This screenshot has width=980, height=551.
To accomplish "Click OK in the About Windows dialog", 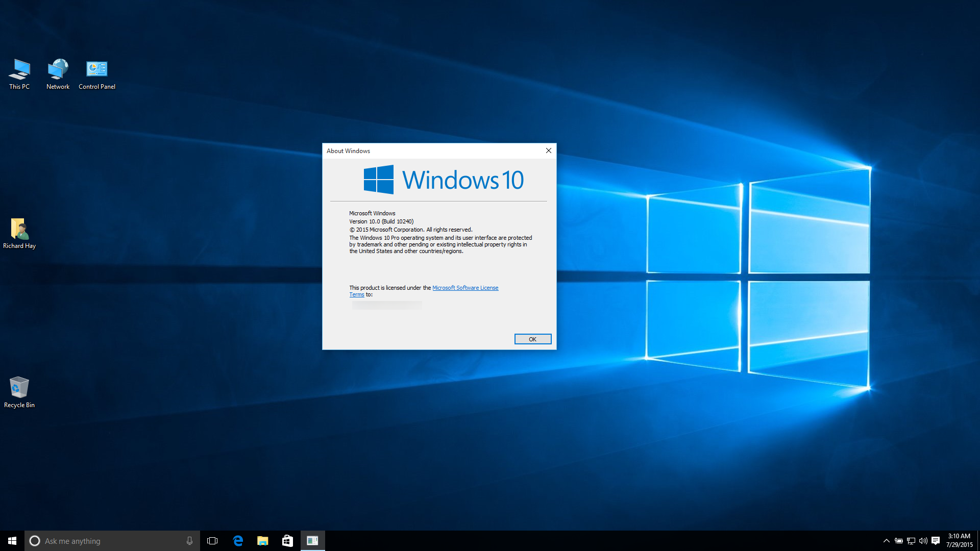I will (532, 339).
